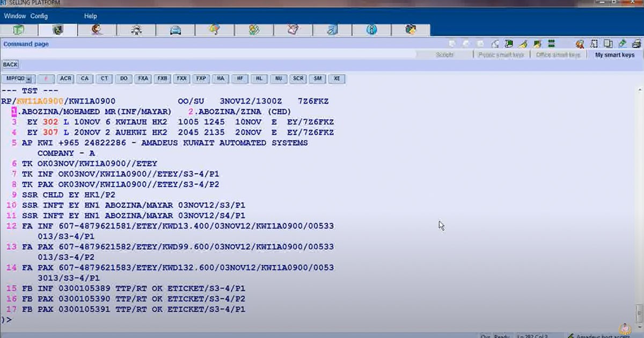Click the FXB smart key
The height and width of the screenshot is (338, 644).
[x=162, y=78]
